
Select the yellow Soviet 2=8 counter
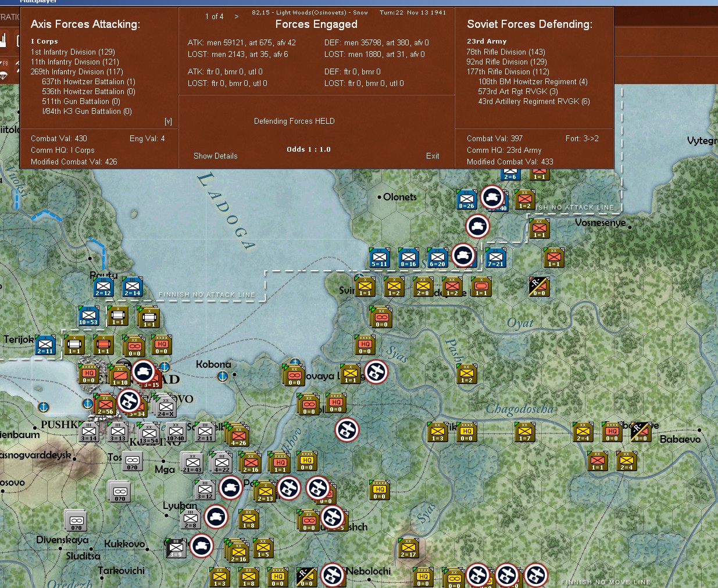pos(423,287)
